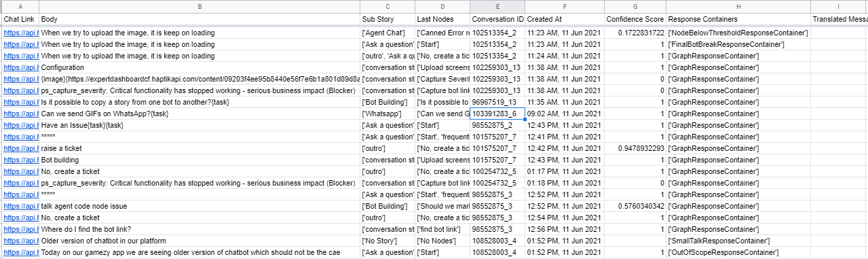Select column F header letter
Screen dimensions: 868x259
click(x=565, y=6)
